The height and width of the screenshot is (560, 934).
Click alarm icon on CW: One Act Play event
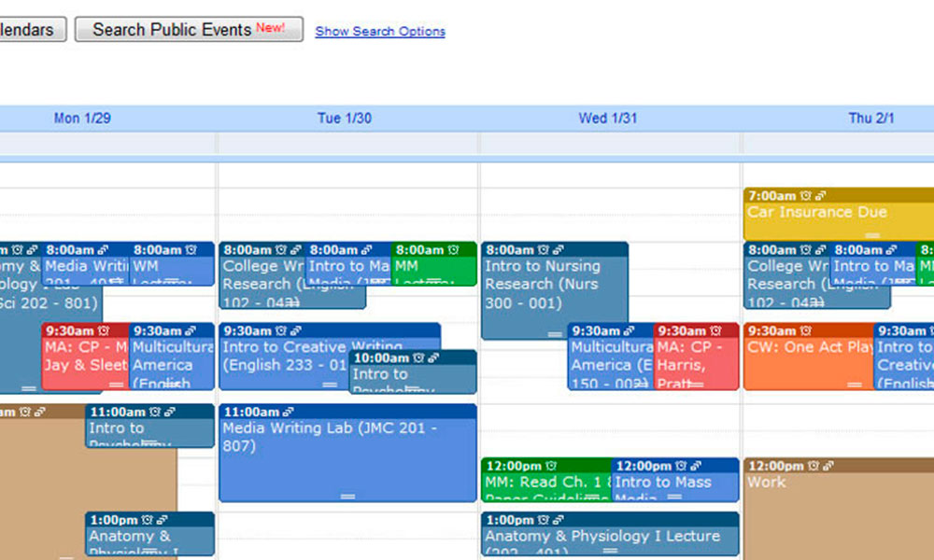tap(805, 331)
